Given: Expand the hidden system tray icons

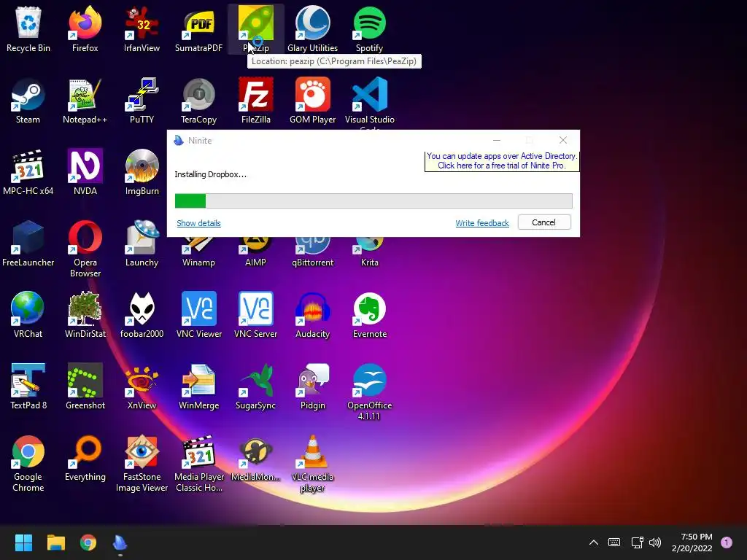Looking at the screenshot, I should pos(594,542).
